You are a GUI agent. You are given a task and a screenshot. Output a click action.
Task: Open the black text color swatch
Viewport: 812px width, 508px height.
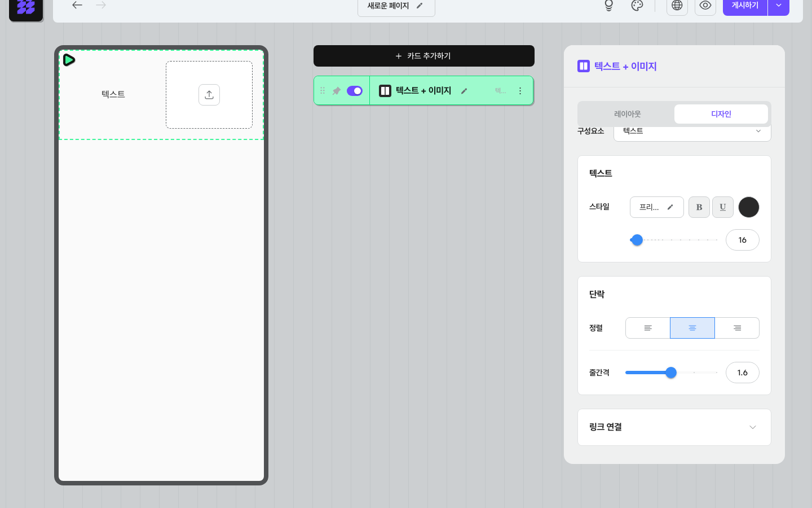pyautogui.click(x=749, y=207)
